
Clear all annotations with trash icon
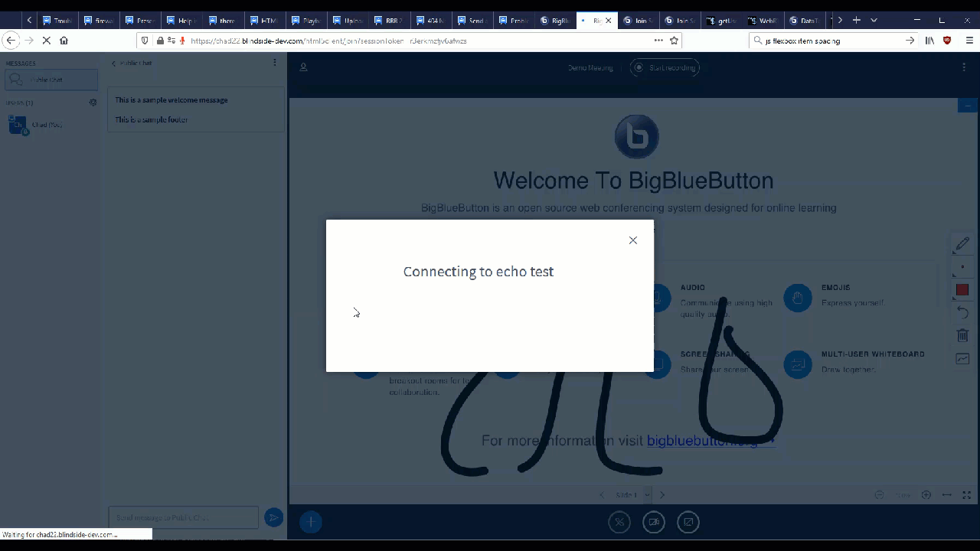tap(962, 335)
